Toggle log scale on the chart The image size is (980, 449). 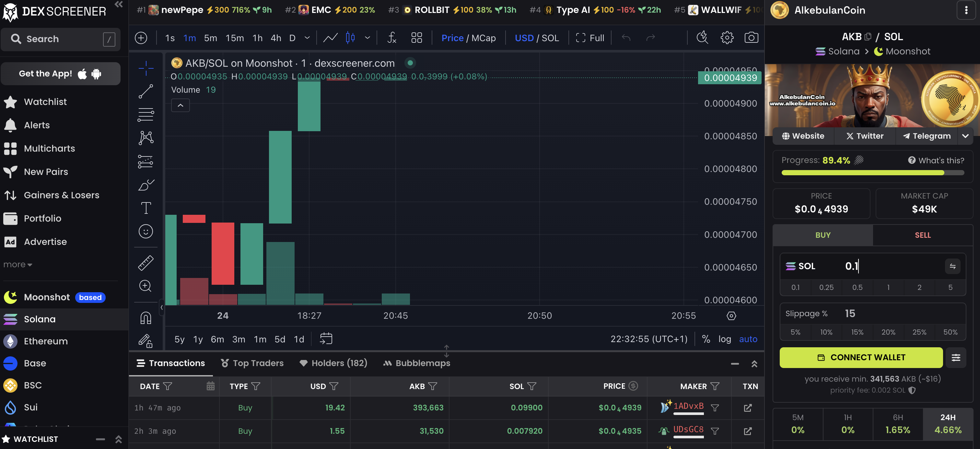tap(725, 339)
